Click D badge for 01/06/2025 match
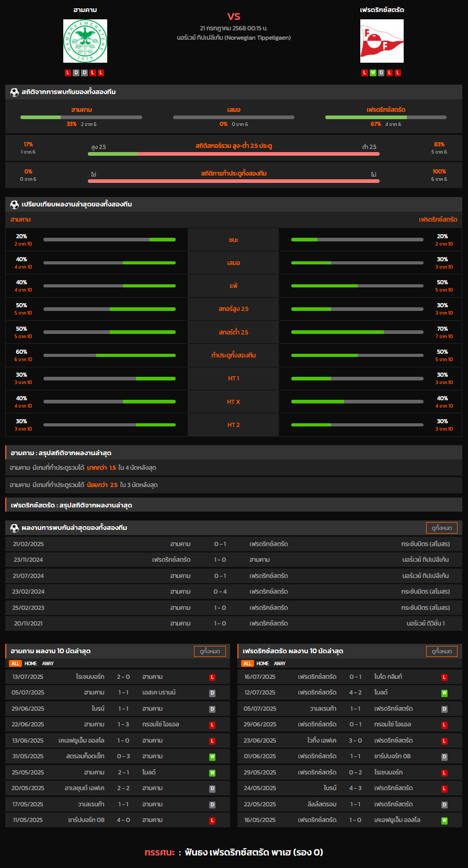This screenshot has width=468, height=868. (x=444, y=757)
